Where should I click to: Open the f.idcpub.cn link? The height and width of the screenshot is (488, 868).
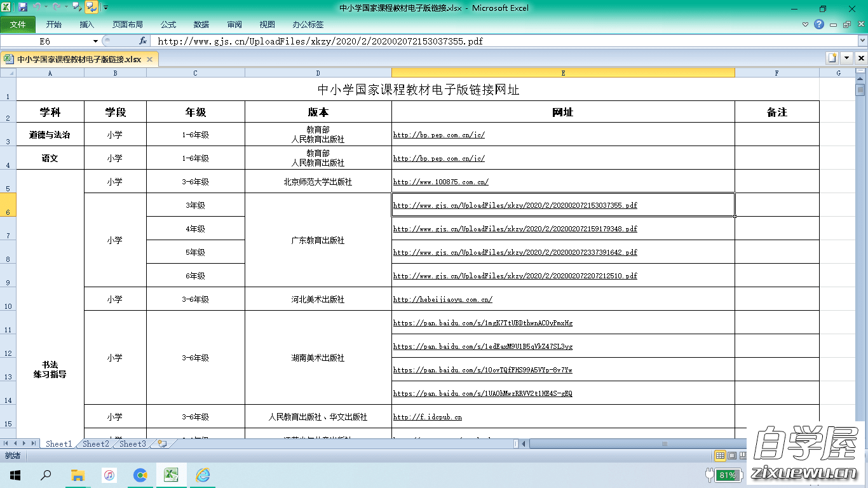(428, 417)
